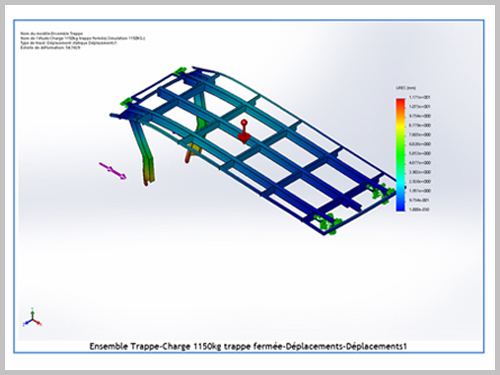Select the top maximum value legend label
This screenshot has height=375, width=500.
point(420,97)
